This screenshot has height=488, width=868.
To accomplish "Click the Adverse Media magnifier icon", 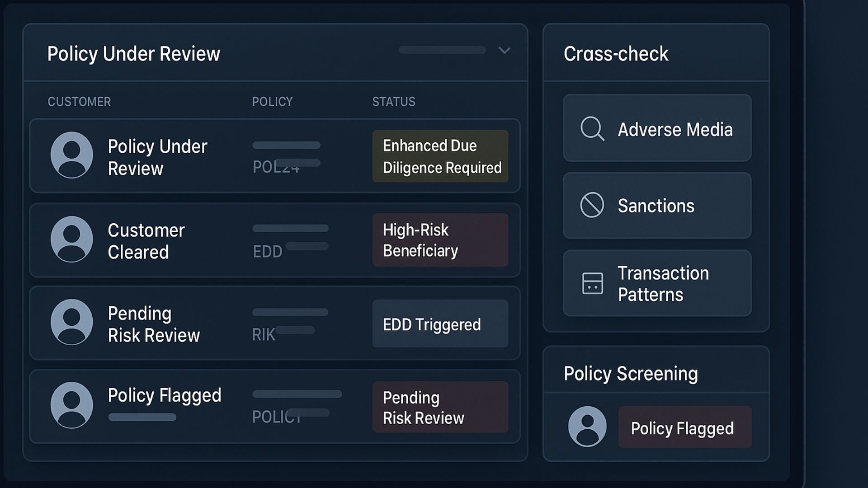I will 592,129.
